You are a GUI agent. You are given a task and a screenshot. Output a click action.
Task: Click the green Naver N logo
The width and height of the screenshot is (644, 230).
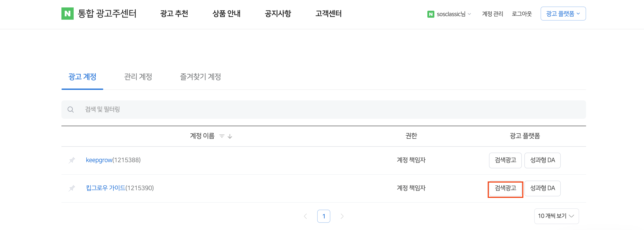(68, 14)
